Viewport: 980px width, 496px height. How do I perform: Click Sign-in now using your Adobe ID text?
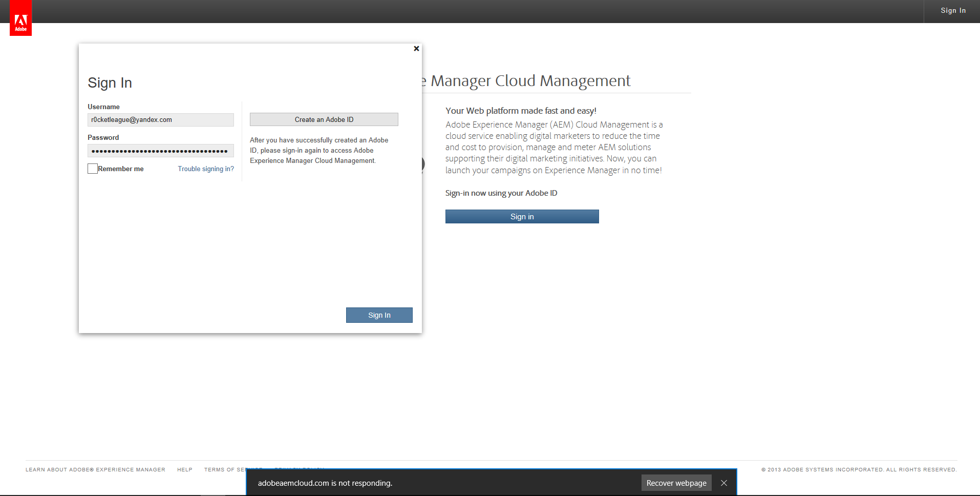click(x=501, y=193)
